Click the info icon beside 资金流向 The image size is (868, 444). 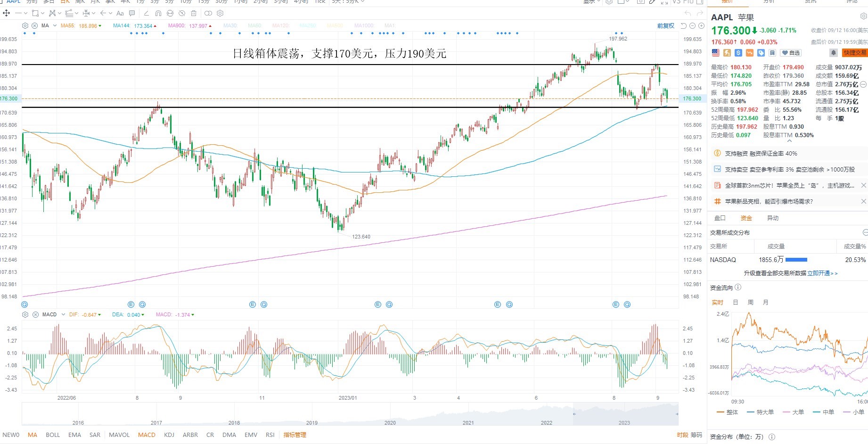[738, 287]
